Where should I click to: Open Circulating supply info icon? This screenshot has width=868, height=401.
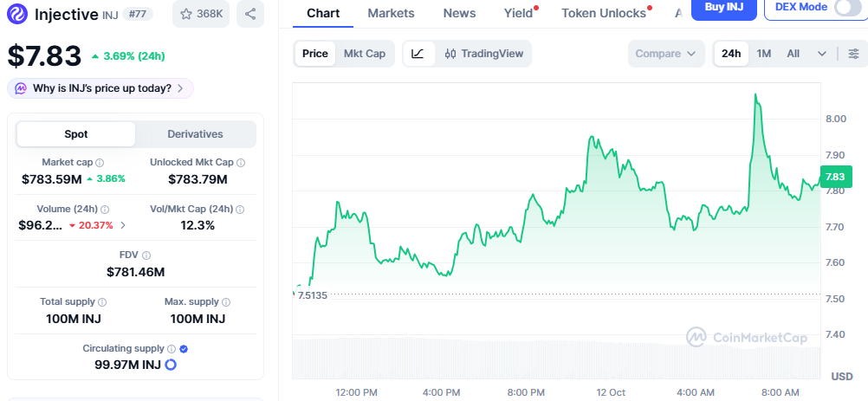[172, 348]
